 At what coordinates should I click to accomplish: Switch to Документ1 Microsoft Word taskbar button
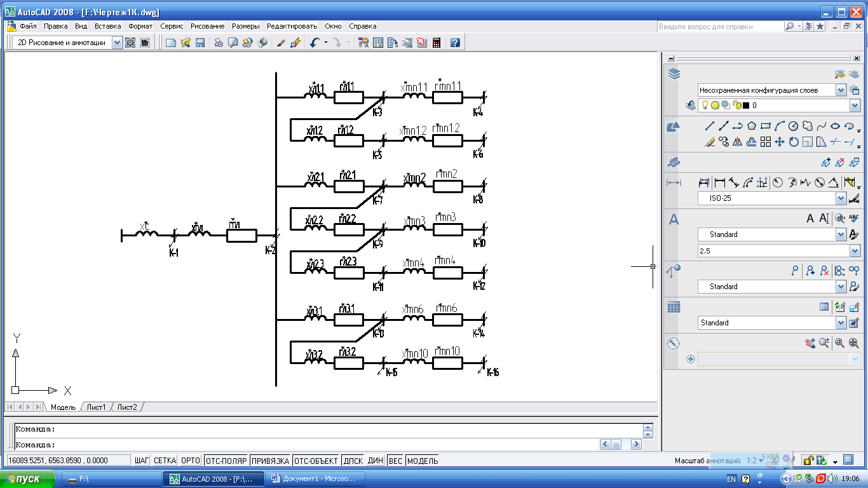[313, 478]
